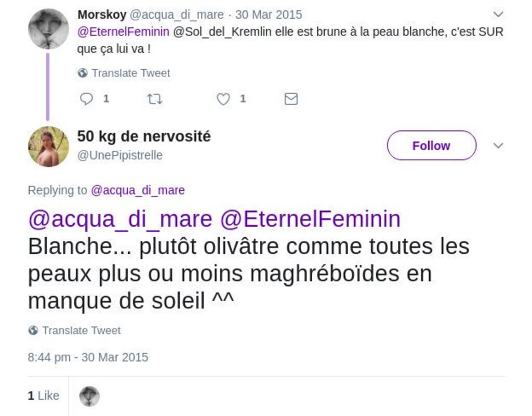Viewport: 532px width, 416px height.
Task: Send Morskoy's tweet via direct message
Action: pos(291,99)
